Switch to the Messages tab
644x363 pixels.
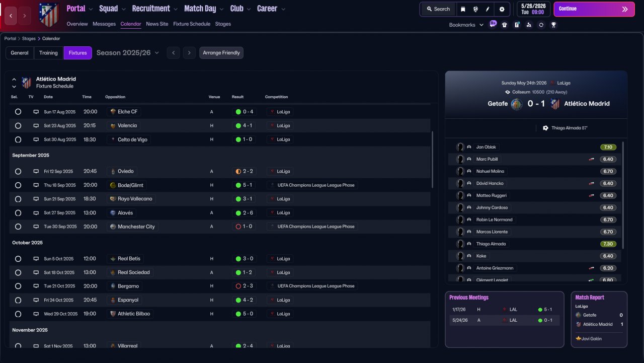(x=104, y=24)
